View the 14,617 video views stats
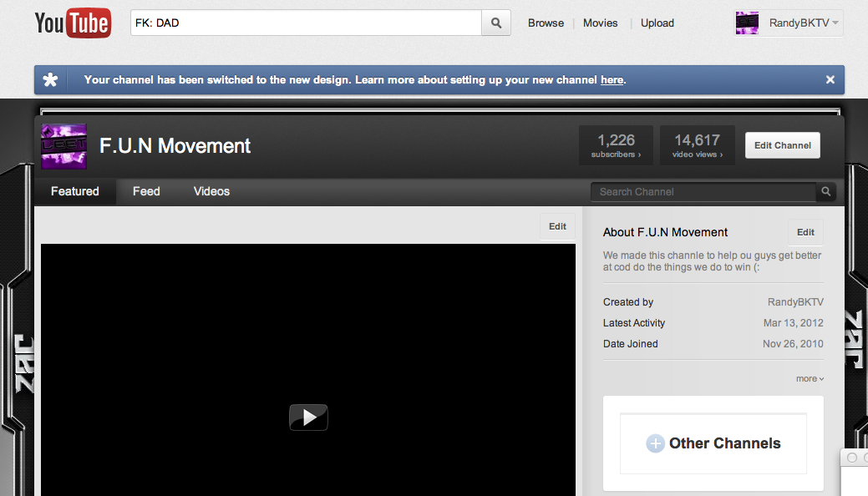Screen dimensions: 868x496 pyautogui.click(x=698, y=145)
